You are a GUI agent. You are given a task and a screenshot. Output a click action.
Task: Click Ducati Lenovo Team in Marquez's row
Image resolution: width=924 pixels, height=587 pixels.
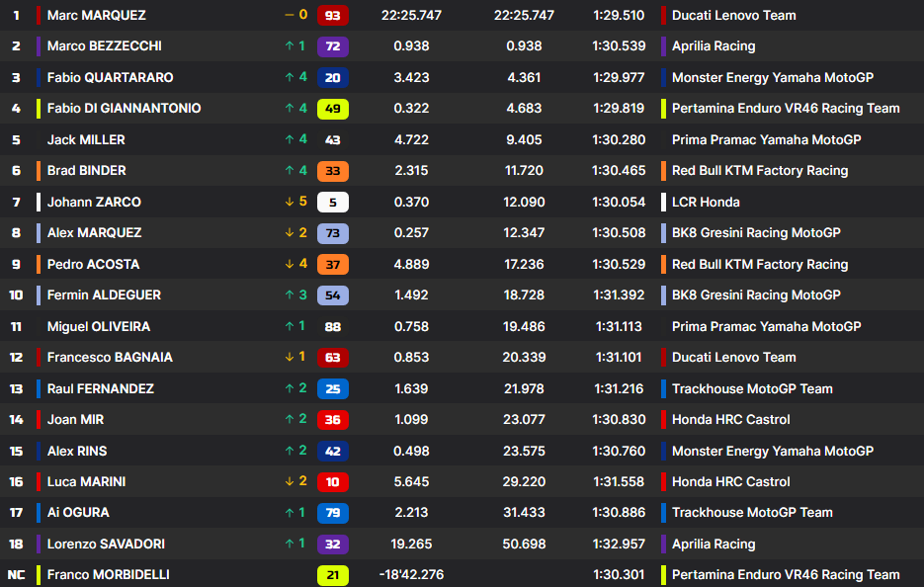coord(733,16)
